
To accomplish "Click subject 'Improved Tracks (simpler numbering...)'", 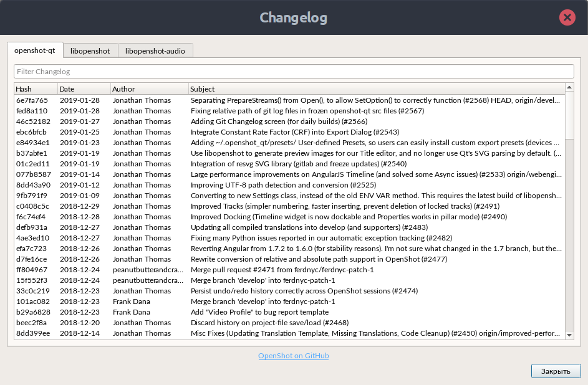I will tap(345, 206).
